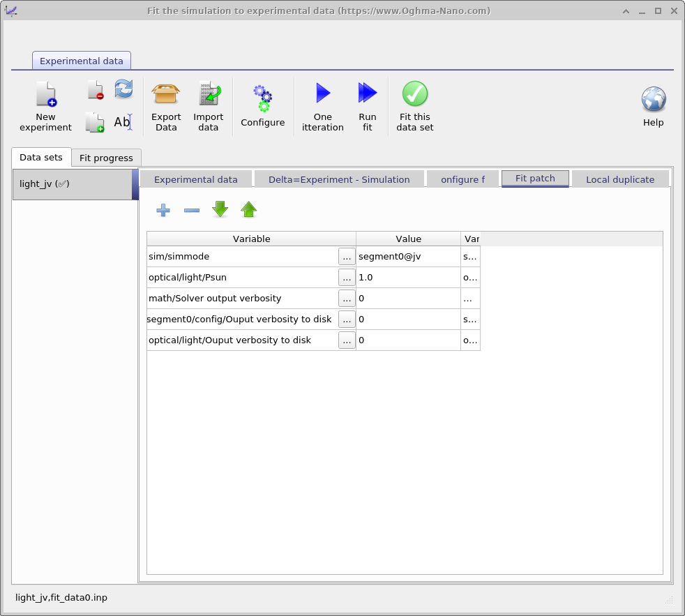Click the blue refresh arrows icon
Screen dimensions: 685x616
[x=123, y=89]
